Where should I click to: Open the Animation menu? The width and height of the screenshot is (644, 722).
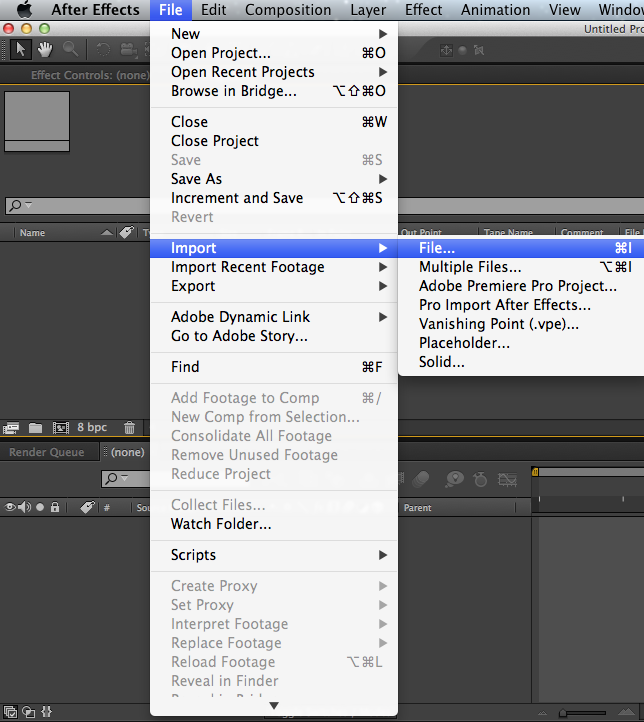tap(495, 10)
